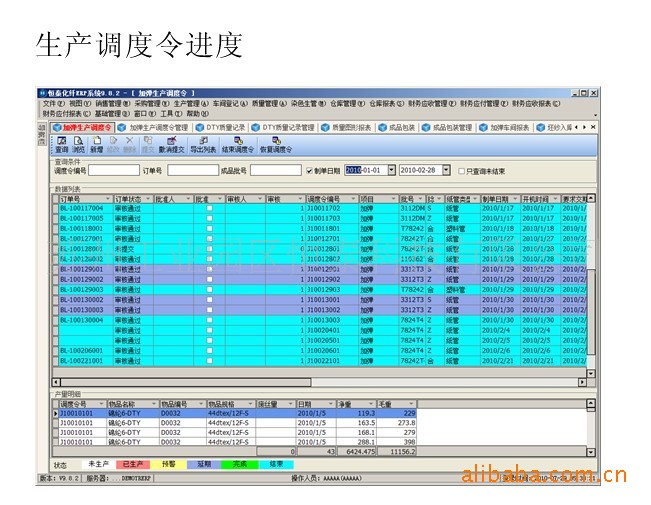Click the 新增 (Add new) toolbar icon
The width and height of the screenshot is (651, 505).
tap(96, 145)
